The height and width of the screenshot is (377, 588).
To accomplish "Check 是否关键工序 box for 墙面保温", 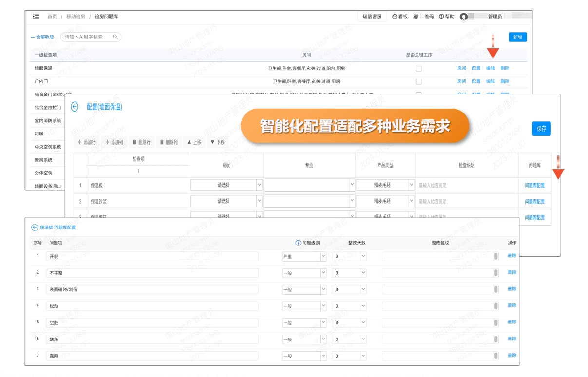I will point(418,69).
